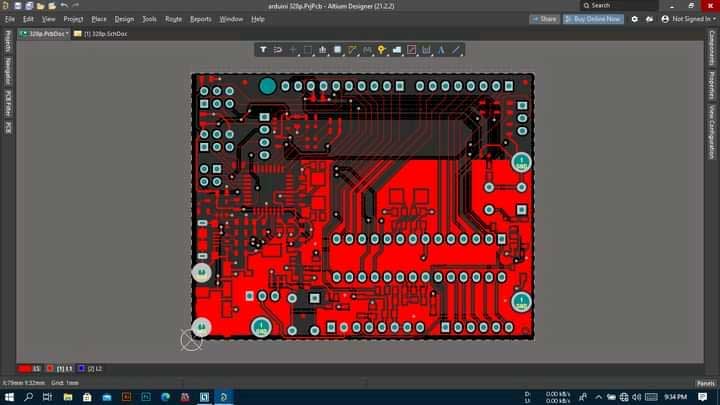
Task: Click the Buy Online Now button
Action: [595, 19]
